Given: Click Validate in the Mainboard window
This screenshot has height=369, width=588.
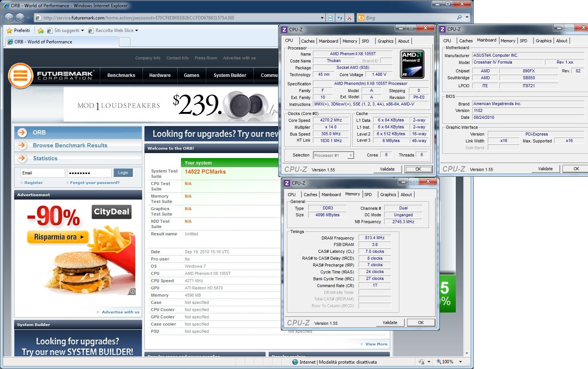Looking at the screenshot, I should 545,169.
